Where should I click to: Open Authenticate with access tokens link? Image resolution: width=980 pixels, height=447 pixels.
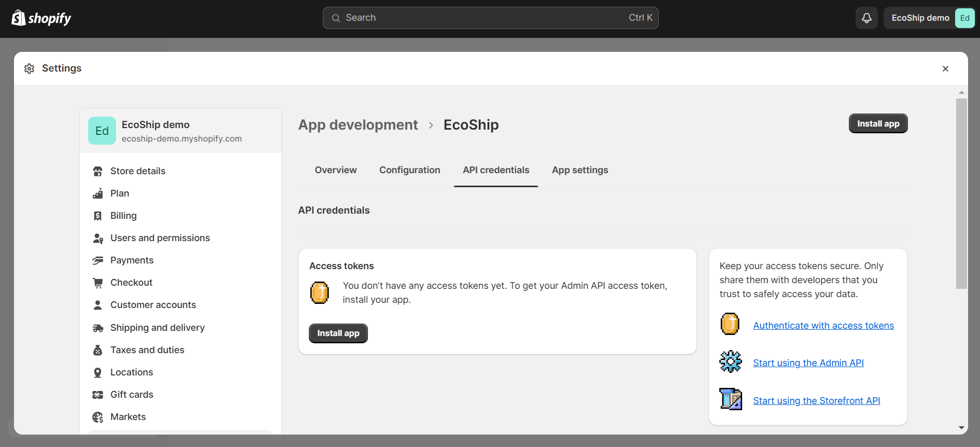[823, 326]
